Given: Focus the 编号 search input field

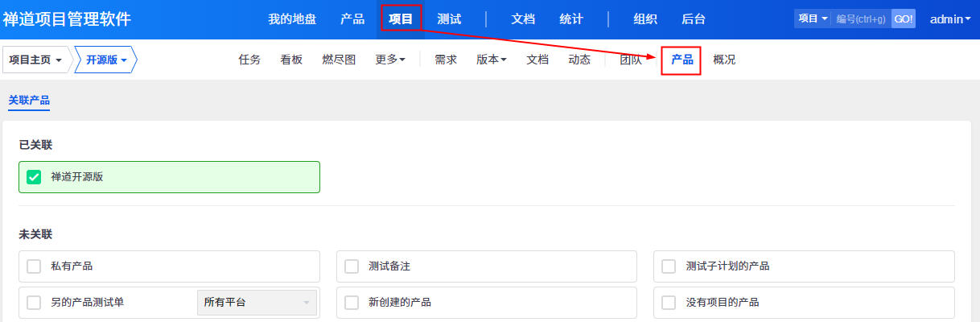Looking at the screenshot, I should (x=860, y=19).
